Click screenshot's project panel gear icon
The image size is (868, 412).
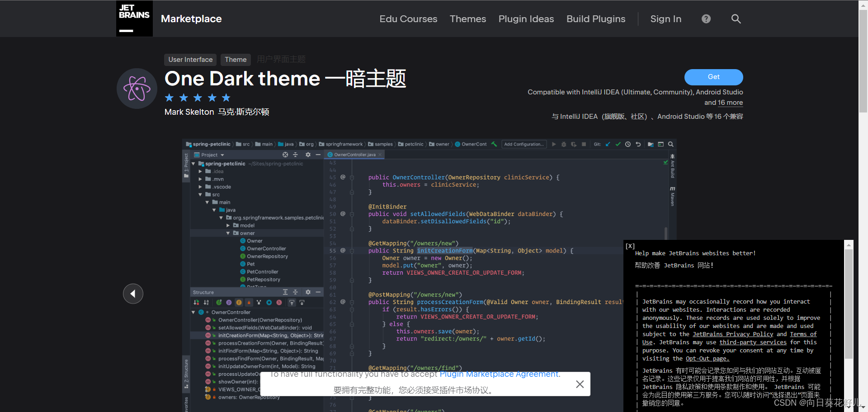308,155
